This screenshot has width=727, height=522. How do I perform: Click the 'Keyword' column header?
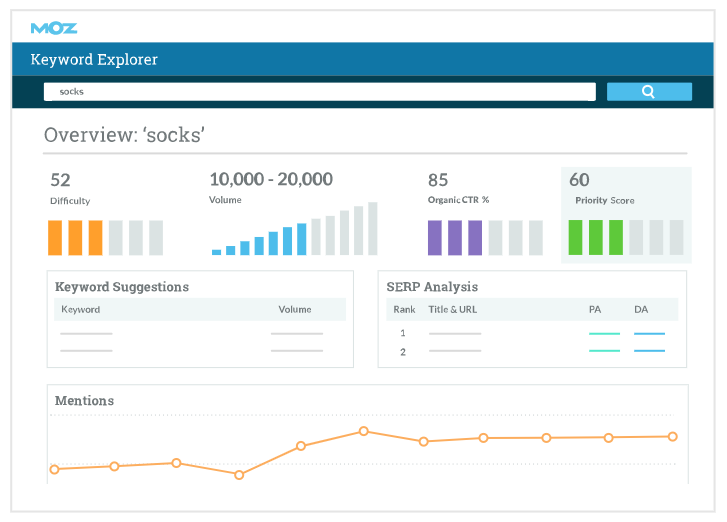[81, 310]
